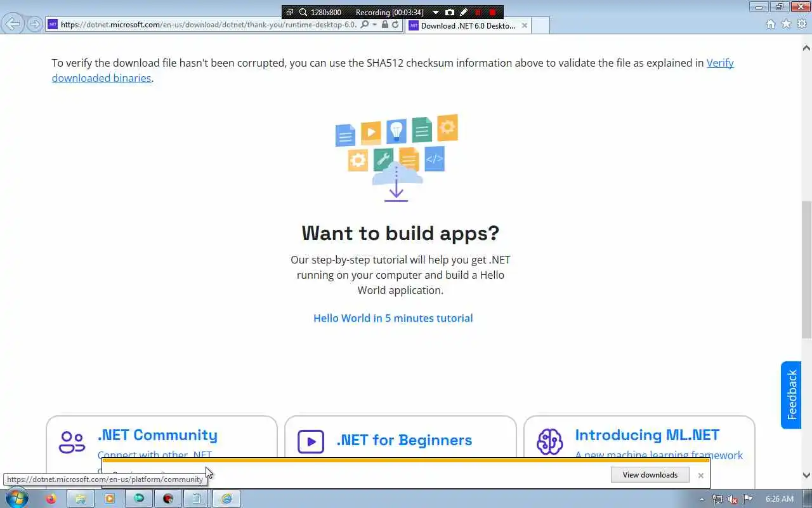Screen dimensions: 812x508
Task: Refresh the page with the reload icon
Action: click(395, 25)
